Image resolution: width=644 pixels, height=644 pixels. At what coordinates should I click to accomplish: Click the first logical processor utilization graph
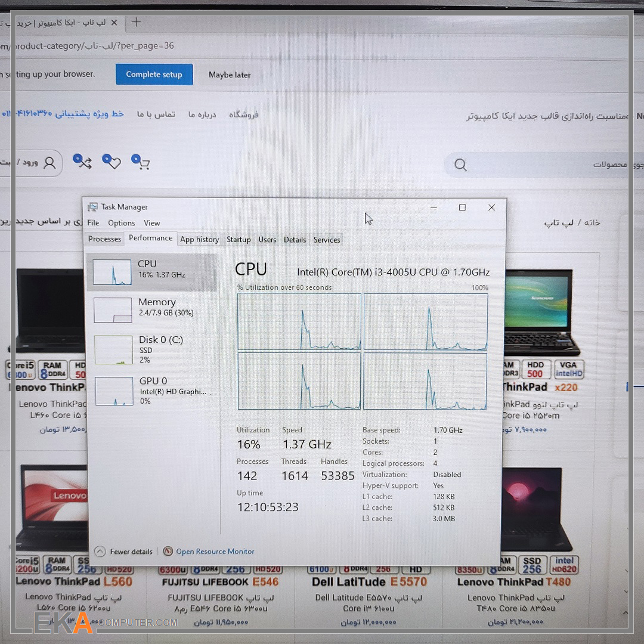pos(299,321)
